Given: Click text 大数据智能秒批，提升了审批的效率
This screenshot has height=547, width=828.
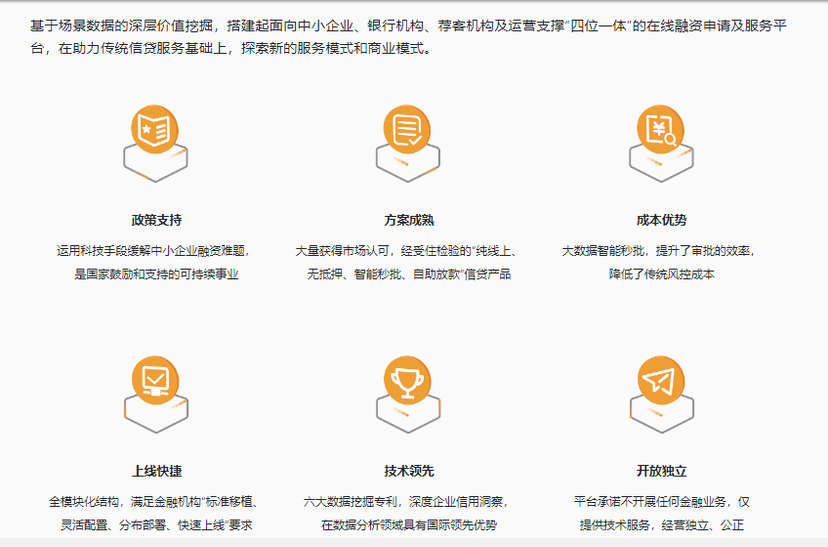Looking at the screenshot, I should [x=656, y=251].
